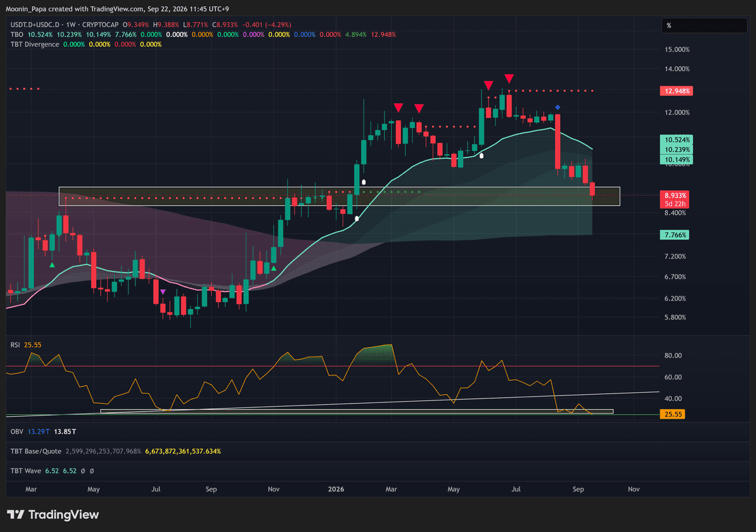Select the blue diamond marker above the candle
756x532 pixels.
tap(558, 108)
